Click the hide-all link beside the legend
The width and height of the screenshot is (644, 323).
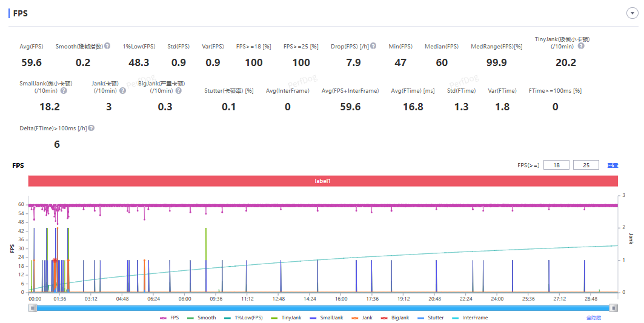point(594,318)
